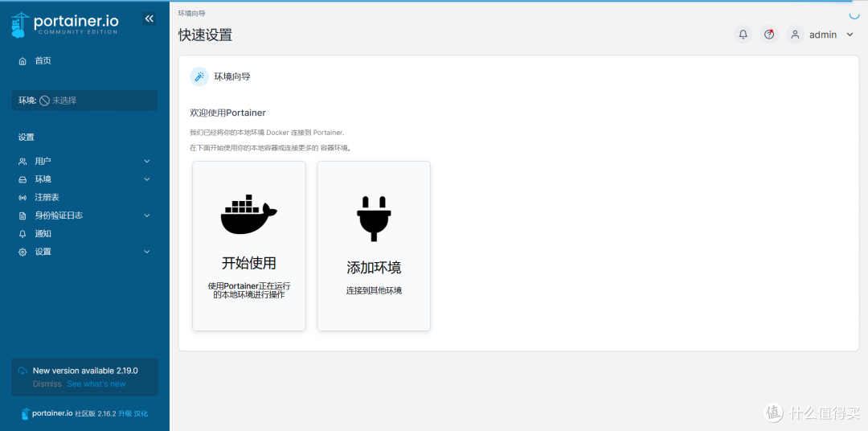Click the 环境: 未选择 environment box
This screenshot has width=868, height=431.
click(x=84, y=101)
